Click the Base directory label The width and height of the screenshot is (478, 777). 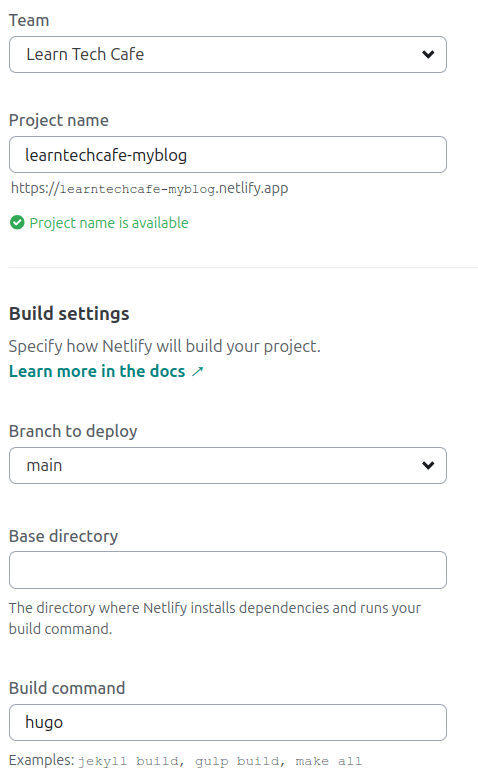[63, 536]
